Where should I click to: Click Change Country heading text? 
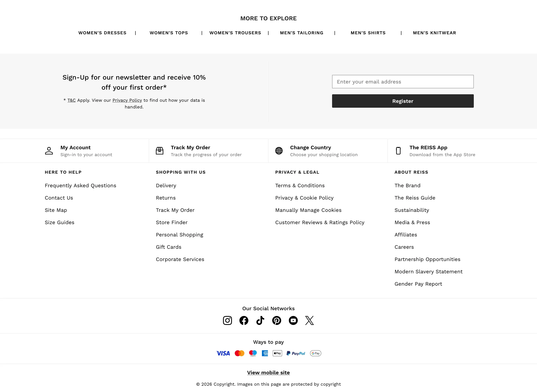tap(310, 148)
